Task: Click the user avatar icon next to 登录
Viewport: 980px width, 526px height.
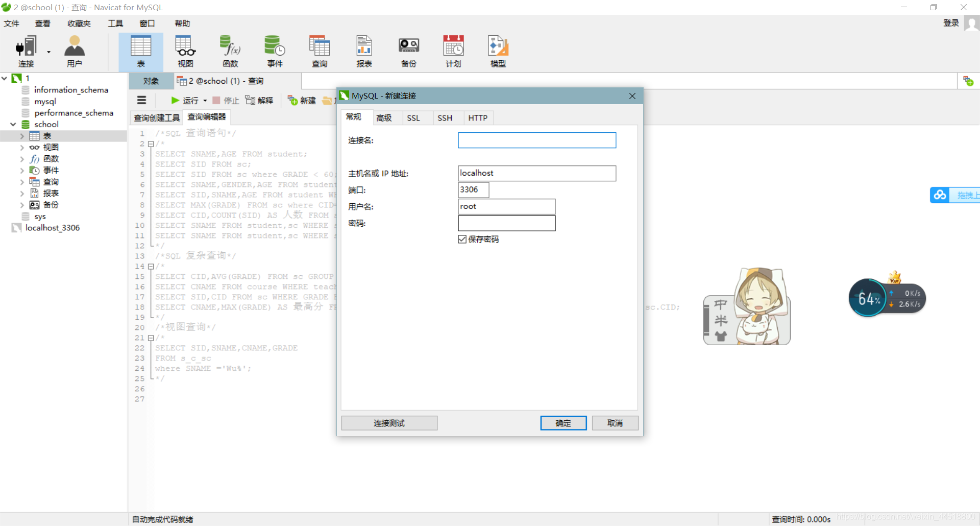Action: [972, 23]
